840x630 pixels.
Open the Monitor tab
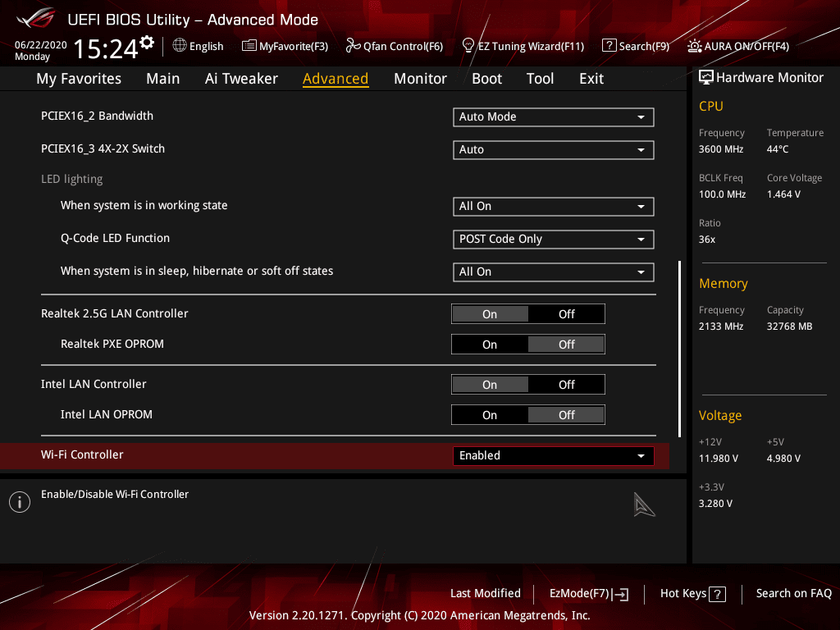420,79
